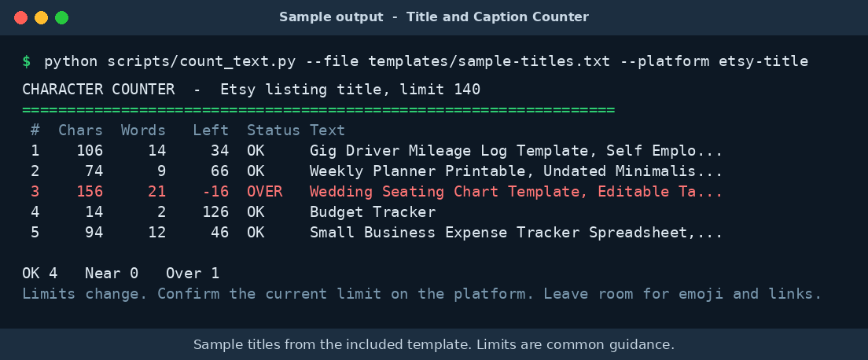Click the '--platform etsy-title' argument
868x360 pixels.
714,61
